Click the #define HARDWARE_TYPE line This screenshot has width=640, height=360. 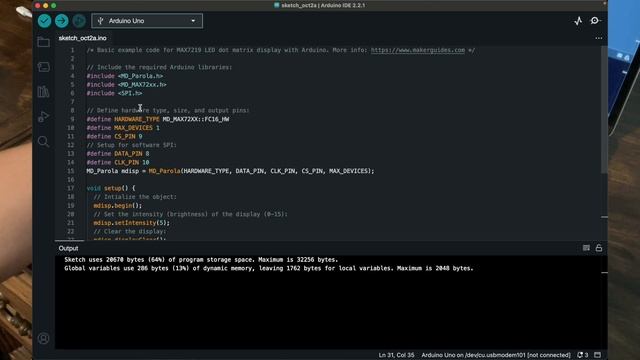click(158, 119)
